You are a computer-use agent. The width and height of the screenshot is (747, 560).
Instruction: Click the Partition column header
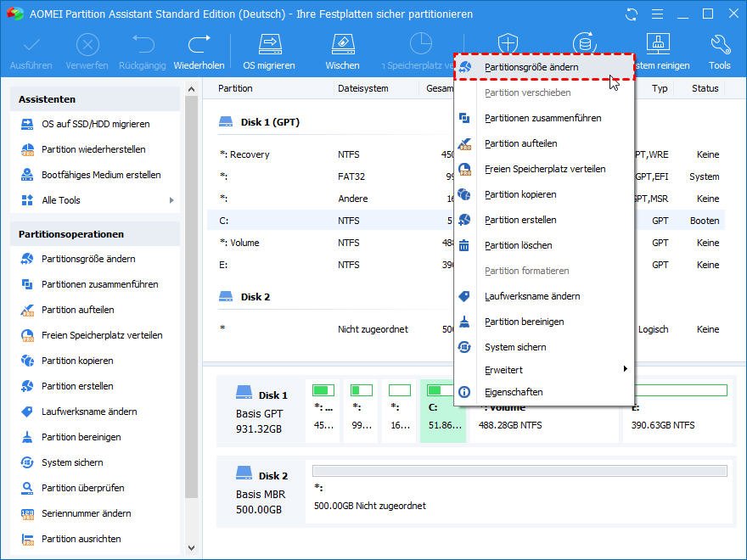click(x=235, y=88)
